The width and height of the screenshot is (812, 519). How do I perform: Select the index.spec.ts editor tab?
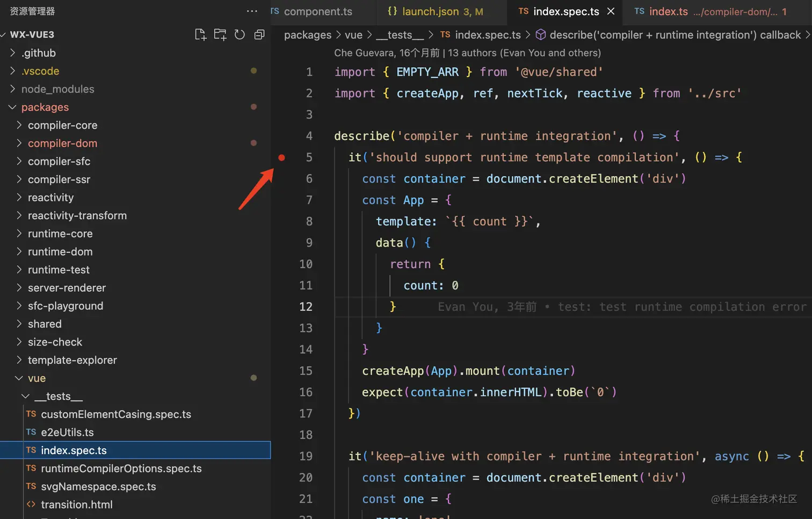coord(566,11)
